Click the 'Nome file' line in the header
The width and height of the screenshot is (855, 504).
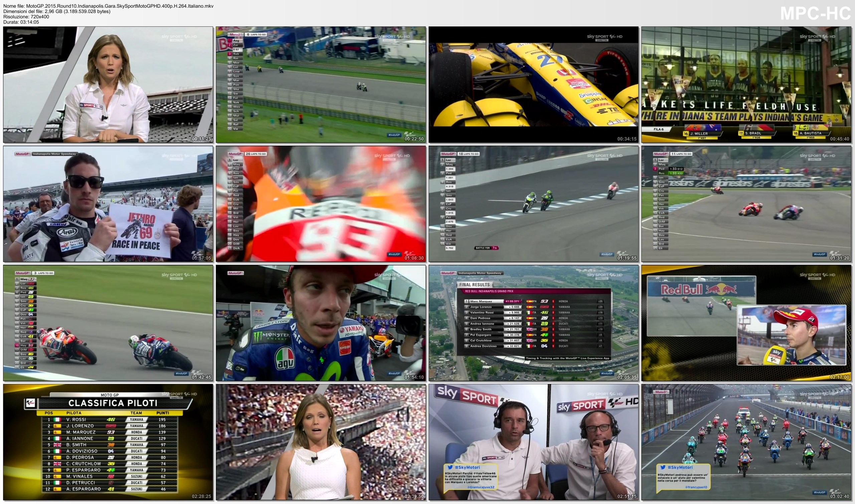tap(109, 6)
